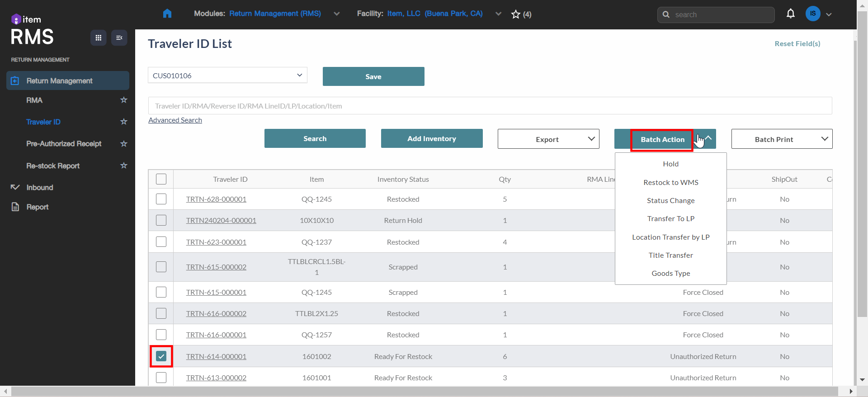Check the TRTN-628-000001 row checkbox
The height and width of the screenshot is (397, 868).
click(161, 199)
